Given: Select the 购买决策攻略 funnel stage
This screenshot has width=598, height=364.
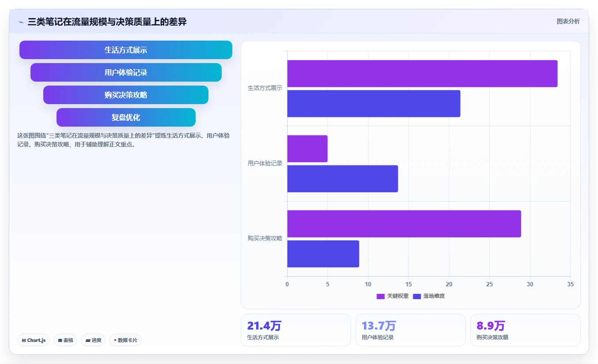Looking at the screenshot, I should coord(126,95).
